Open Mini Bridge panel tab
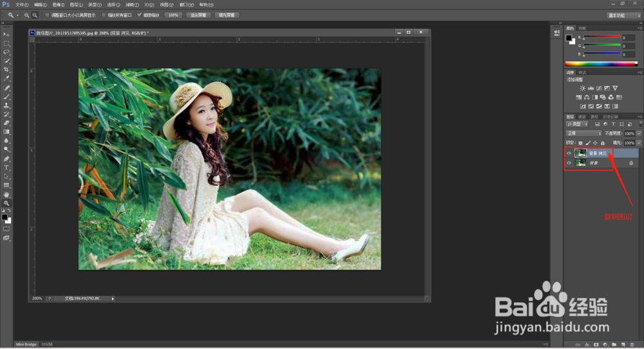644x349 pixels. tap(26, 344)
